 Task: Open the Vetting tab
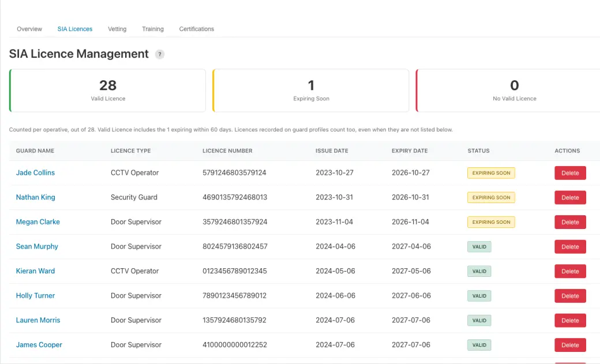[117, 29]
